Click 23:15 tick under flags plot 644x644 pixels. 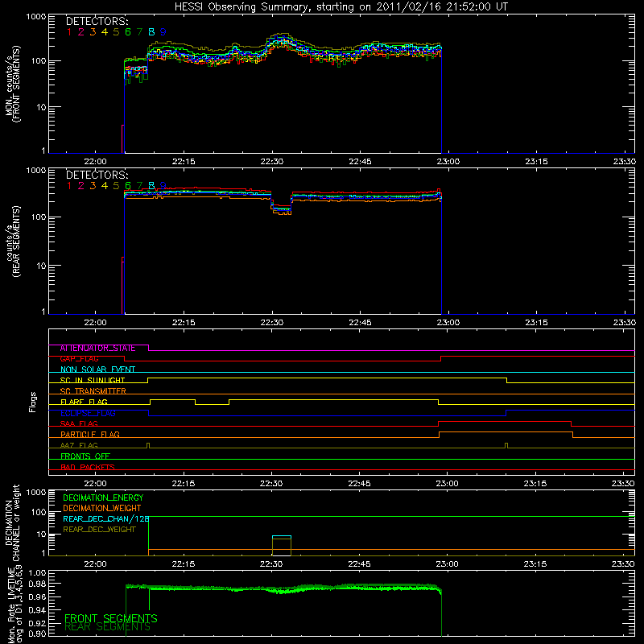pyautogui.click(x=535, y=484)
